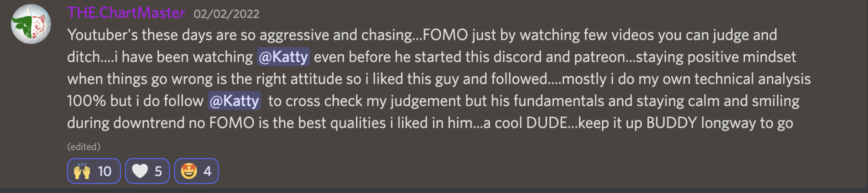The height and width of the screenshot is (193, 868).
Task: Click the white heart emoji icon
Action: click(x=139, y=171)
